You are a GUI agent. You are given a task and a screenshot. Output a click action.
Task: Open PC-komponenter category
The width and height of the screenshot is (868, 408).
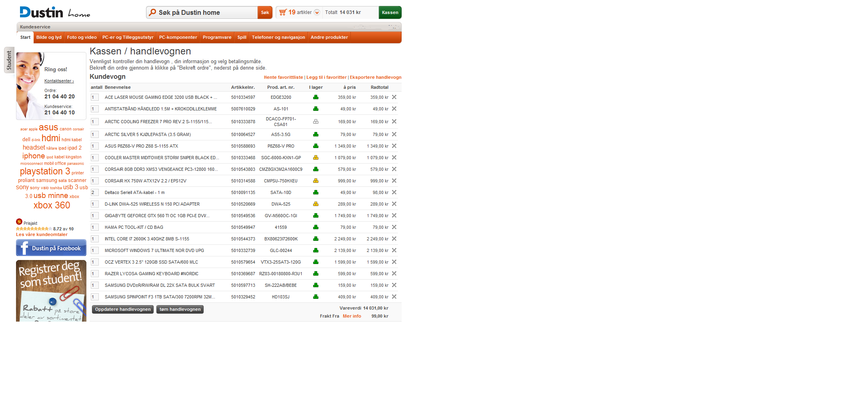pyautogui.click(x=178, y=37)
